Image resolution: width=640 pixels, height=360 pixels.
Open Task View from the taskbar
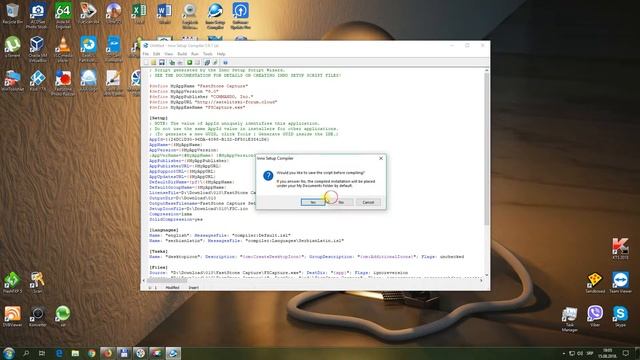point(42,353)
